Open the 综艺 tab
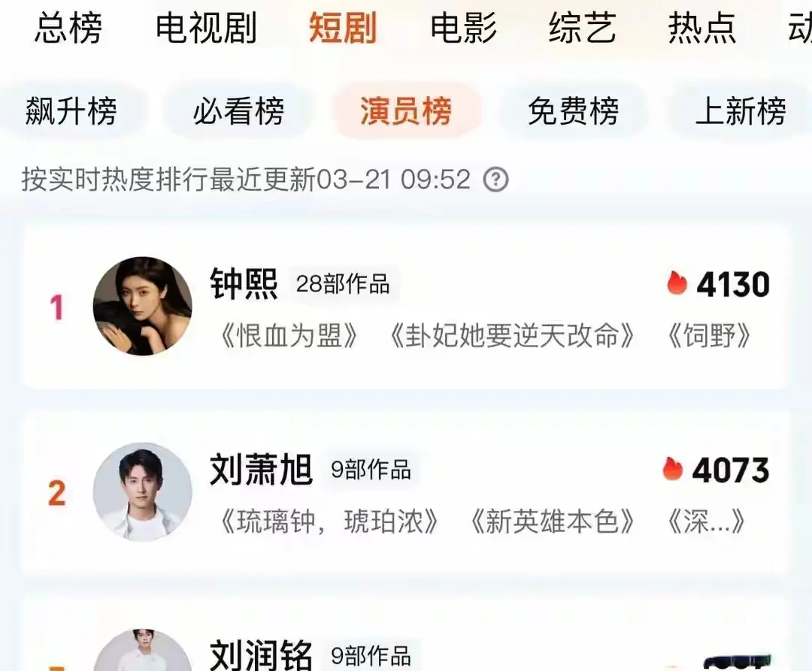This screenshot has width=812, height=671. (x=583, y=27)
